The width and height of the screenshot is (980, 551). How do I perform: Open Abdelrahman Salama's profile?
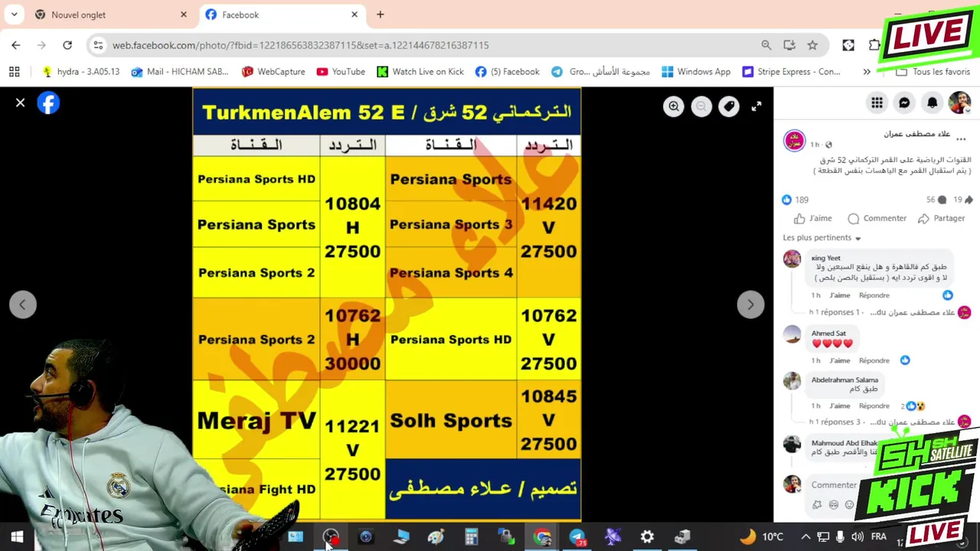844,380
